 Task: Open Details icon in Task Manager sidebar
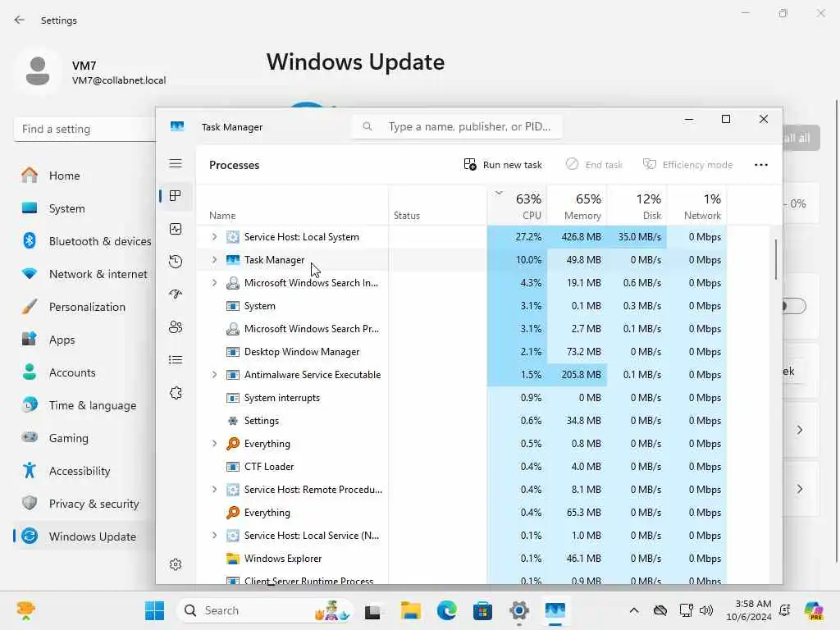point(176,359)
